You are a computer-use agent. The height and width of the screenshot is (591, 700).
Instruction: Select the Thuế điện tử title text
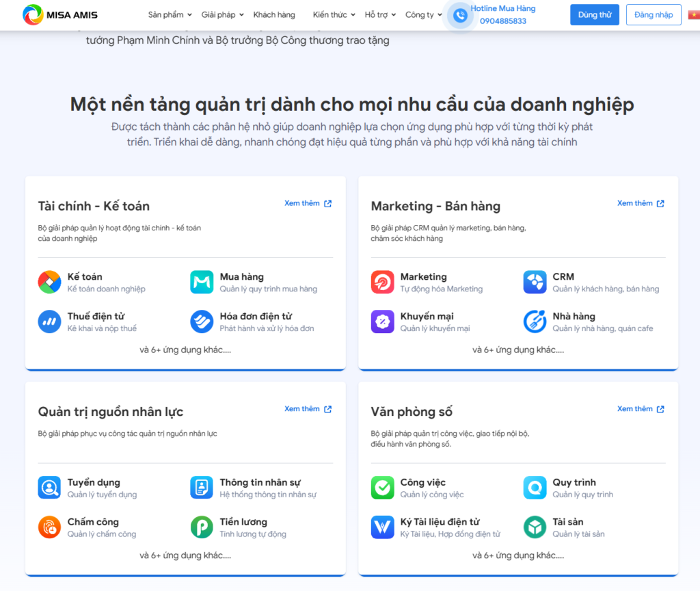pyautogui.click(x=96, y=316)
